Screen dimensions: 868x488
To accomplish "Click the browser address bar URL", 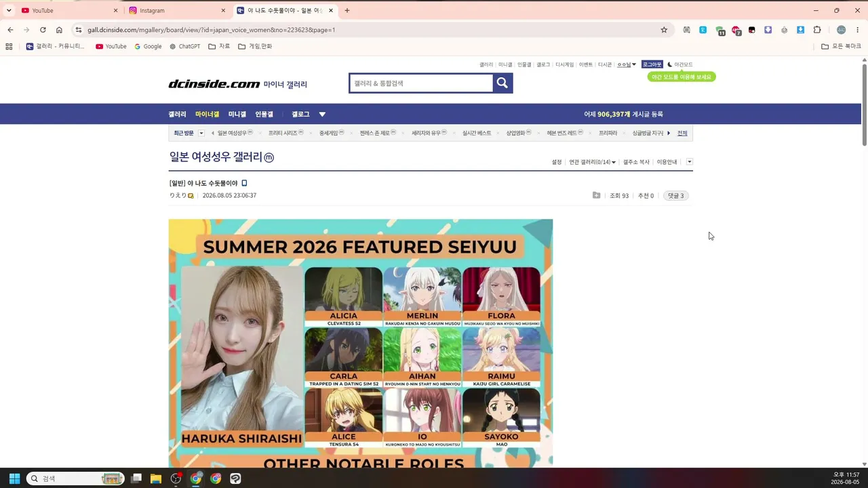I will [211, 30].
